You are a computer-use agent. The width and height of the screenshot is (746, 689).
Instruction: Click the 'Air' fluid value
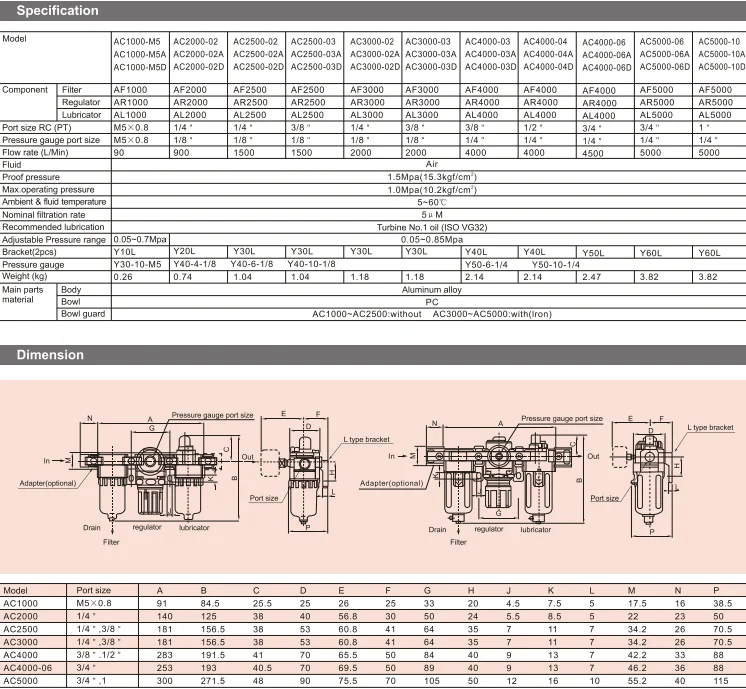pyautogui.click(x=432, y=164)
